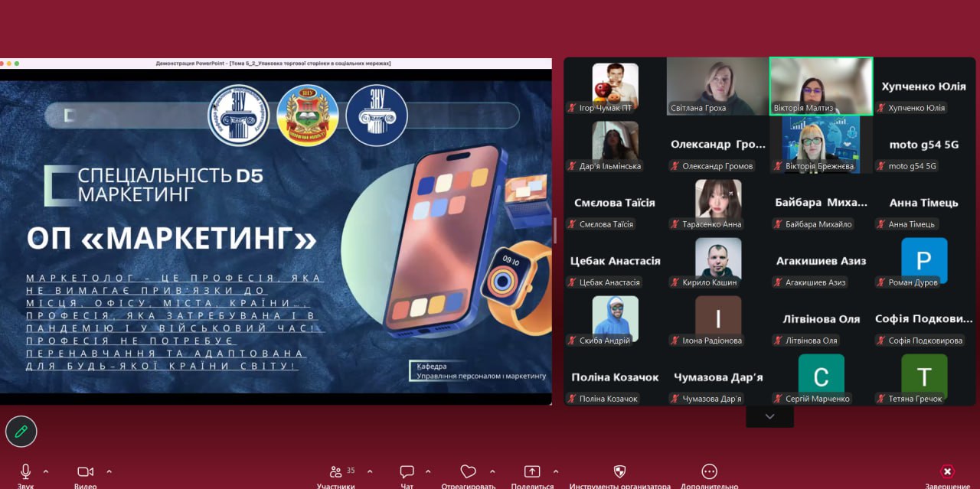
Task: Select Вікторія Малтиз highlighted video tile
Action: click(821, 86)
